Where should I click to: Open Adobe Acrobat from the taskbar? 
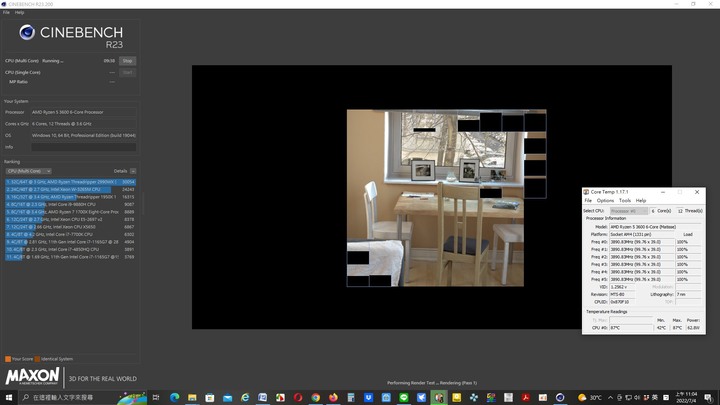526,397
